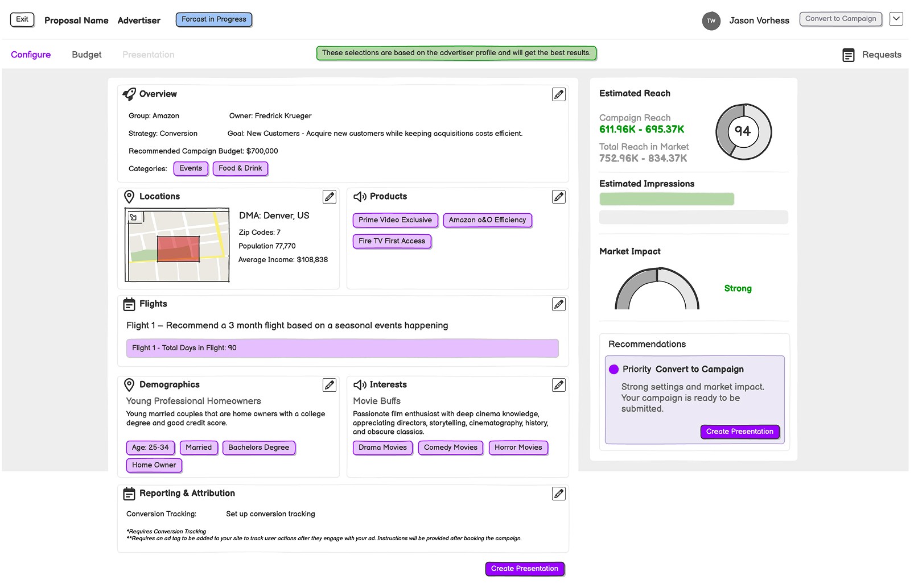Click the Amazon o&O Efficiency tag
Screen dimensions: 914x588
(487, 220)
